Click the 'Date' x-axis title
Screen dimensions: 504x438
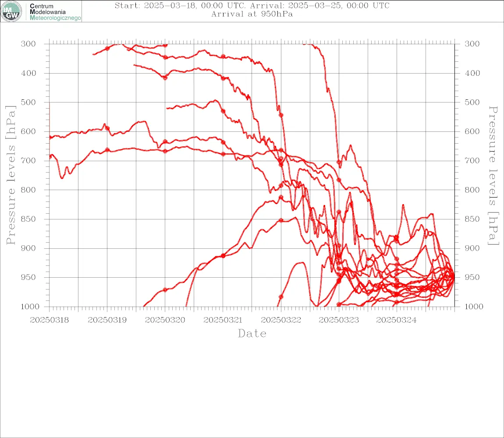tap(252, 333)
